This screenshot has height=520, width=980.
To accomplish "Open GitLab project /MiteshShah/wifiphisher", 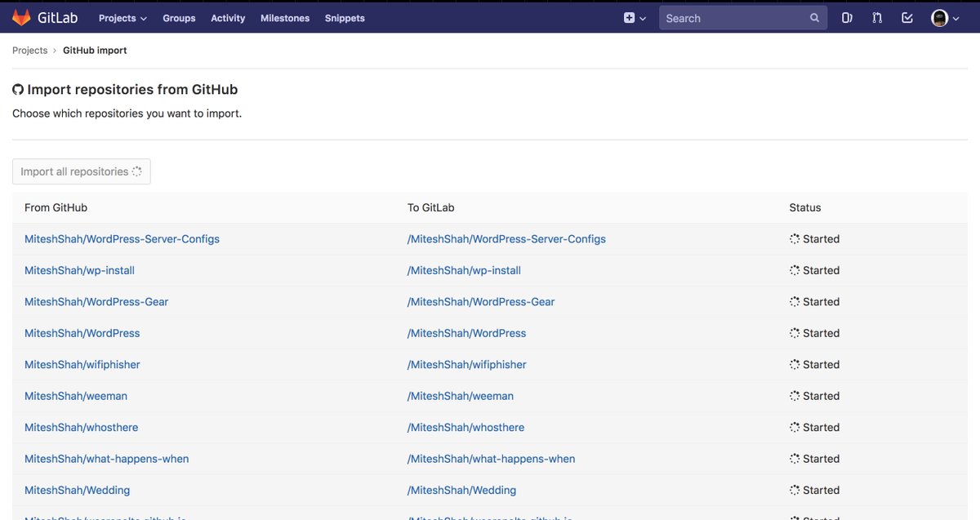I will pyautogui.click(x=466, y=365).
